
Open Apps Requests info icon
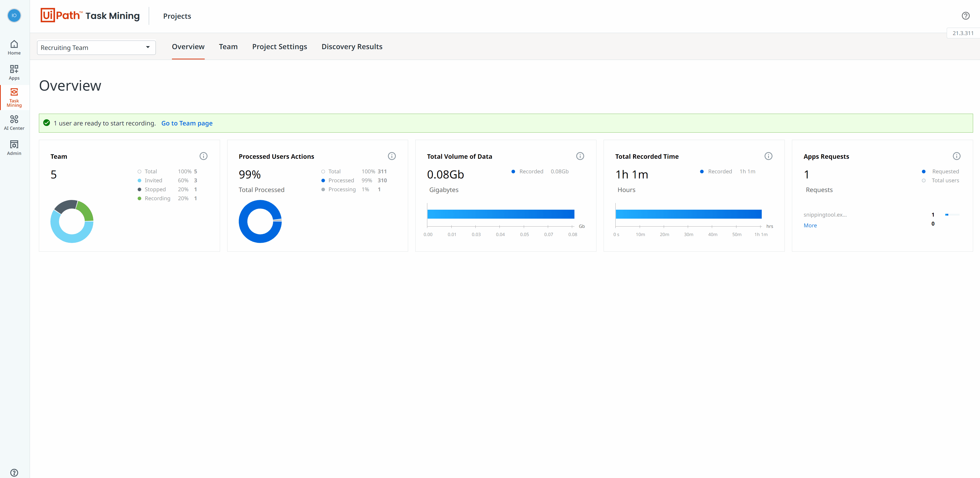[956, 156]
